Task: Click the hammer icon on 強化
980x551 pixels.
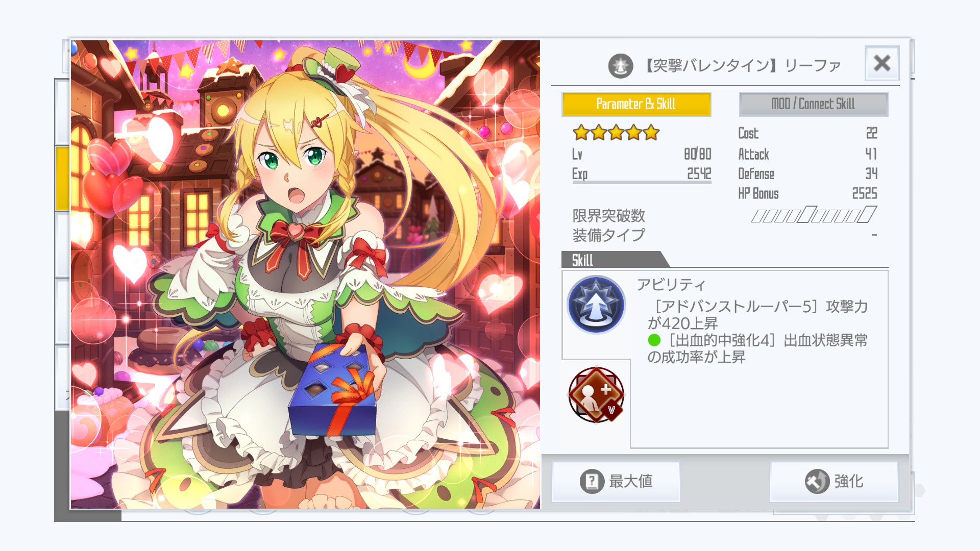Action: (x=817, y=481)
